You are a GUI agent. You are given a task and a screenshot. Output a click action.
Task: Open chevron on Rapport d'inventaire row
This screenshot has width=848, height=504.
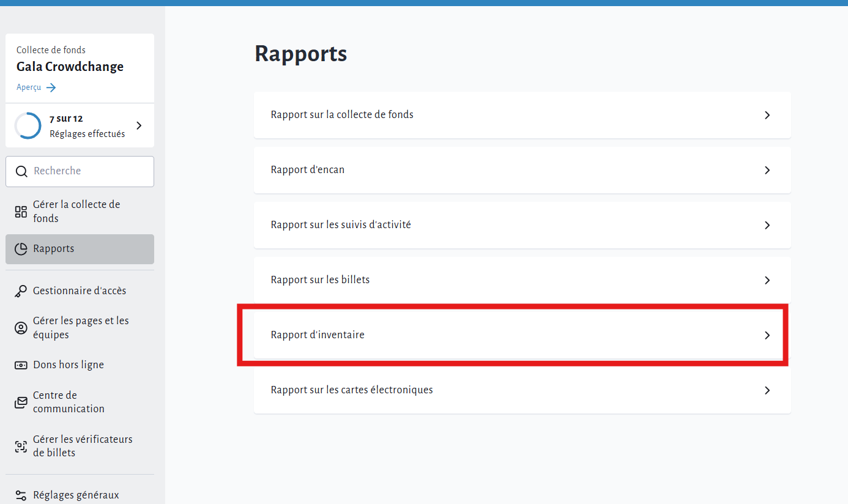click(x=767, y=335)
